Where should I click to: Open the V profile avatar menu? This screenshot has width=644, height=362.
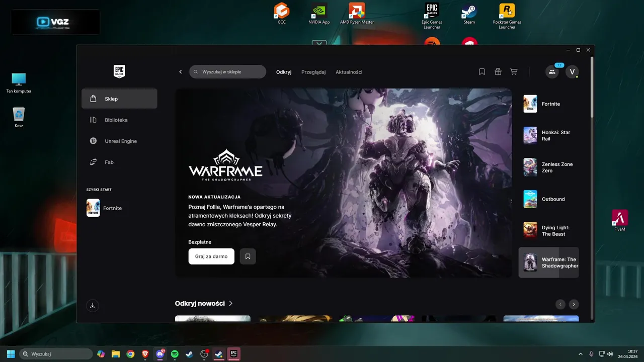pyautogui.click(x=572, y=72)
